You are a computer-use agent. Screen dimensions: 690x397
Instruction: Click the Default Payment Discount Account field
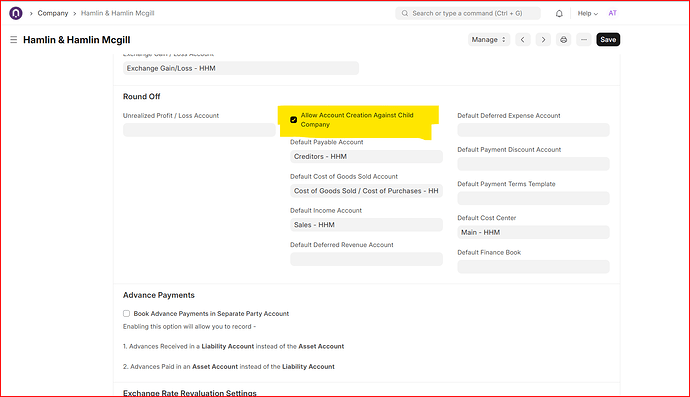click(533, 164)
